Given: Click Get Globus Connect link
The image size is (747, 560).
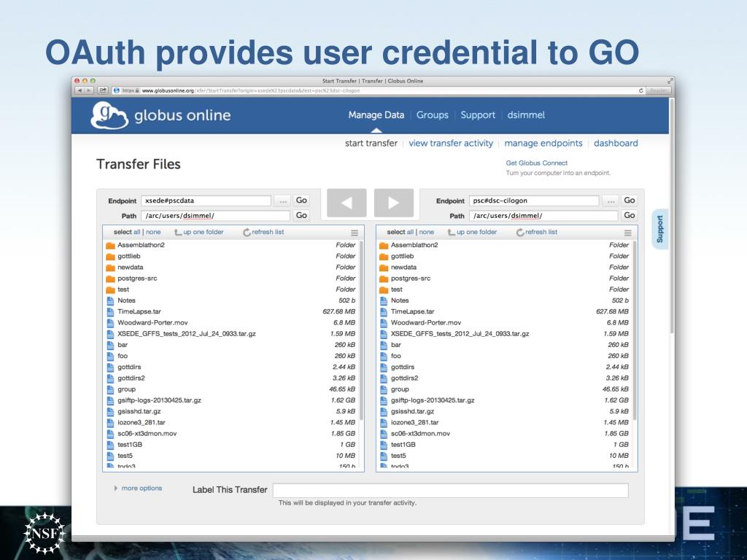Looking at the screenshot, I should 536,163.
